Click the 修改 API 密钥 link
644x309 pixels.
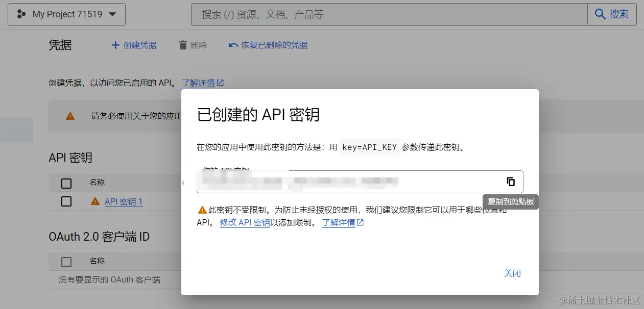click(245, 223)
